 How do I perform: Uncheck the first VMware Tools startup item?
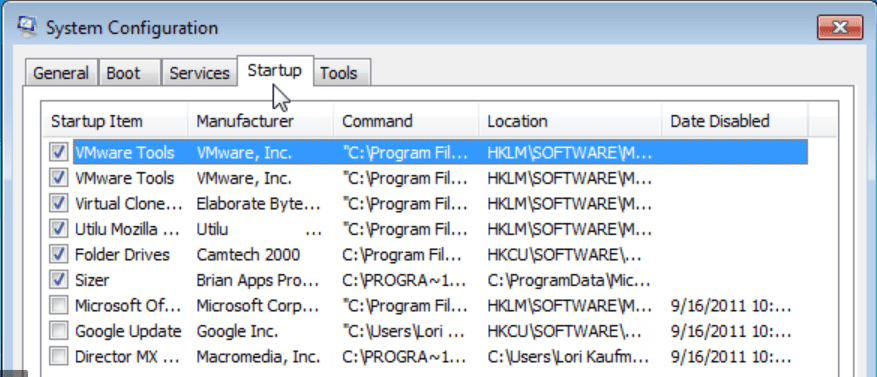59,152
